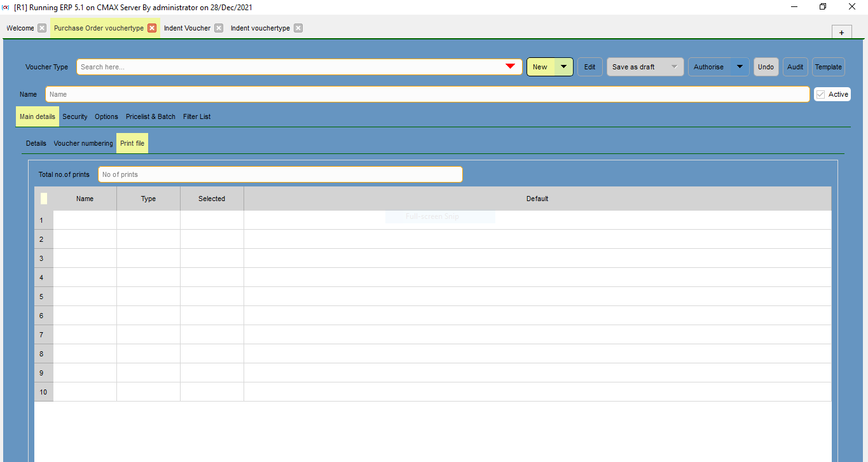Click the Total no. of prints field
This screenshot has width=868, height=462.
pos(280,174)
